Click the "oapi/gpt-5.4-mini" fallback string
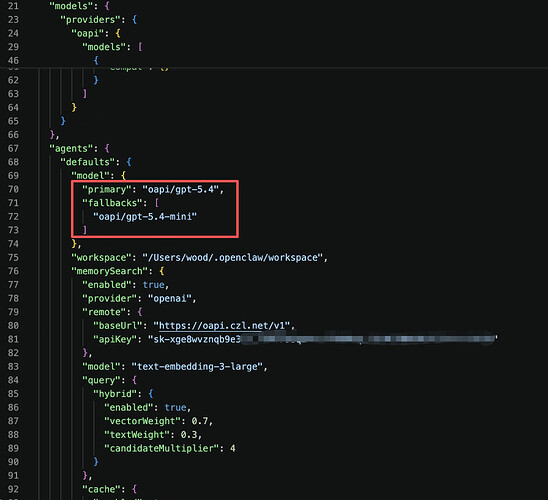This screenshot has height=500, width=548. click(x=145, y=217)
